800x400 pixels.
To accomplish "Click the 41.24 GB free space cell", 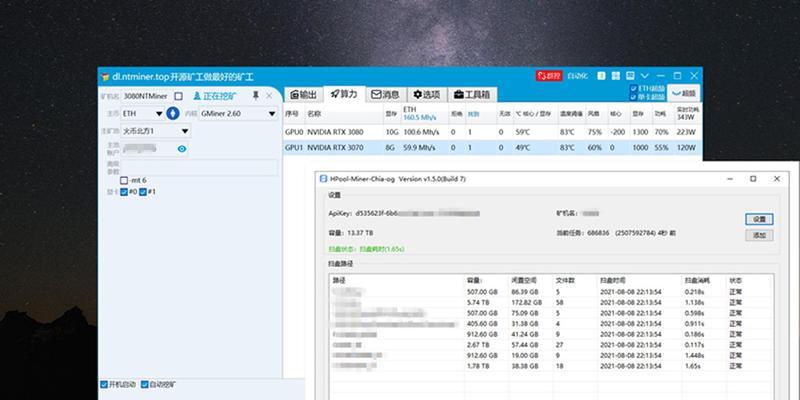I will [x=525, y=335].
